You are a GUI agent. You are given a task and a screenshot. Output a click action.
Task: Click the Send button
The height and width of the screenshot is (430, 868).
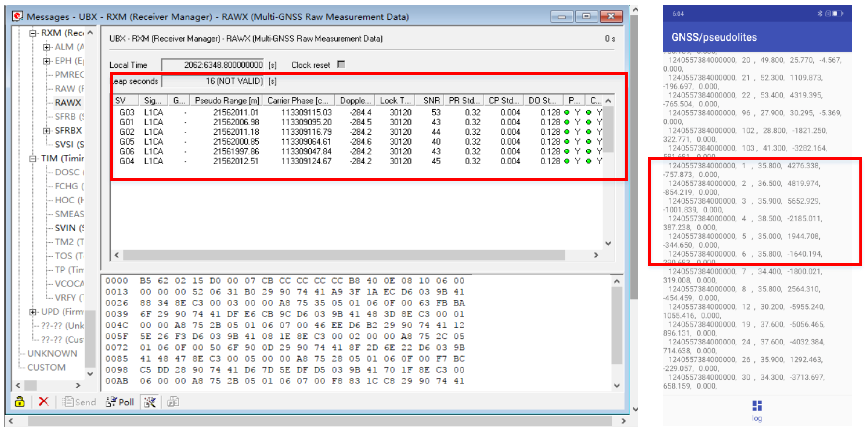tap(79, 402)
